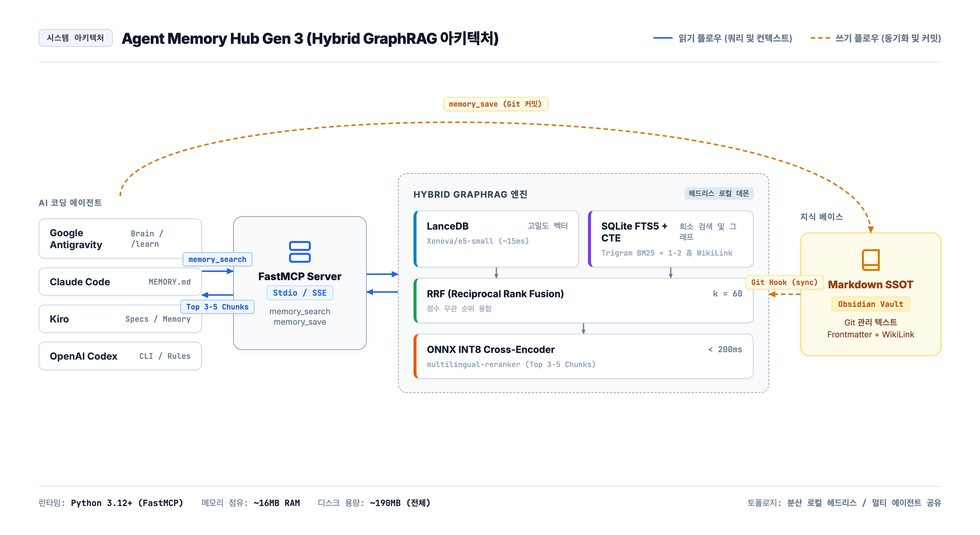Click the AI 코딩 에이전트 section heading
Image resolution: width=980 pixels, height=535 pixels.
(70, 202)
